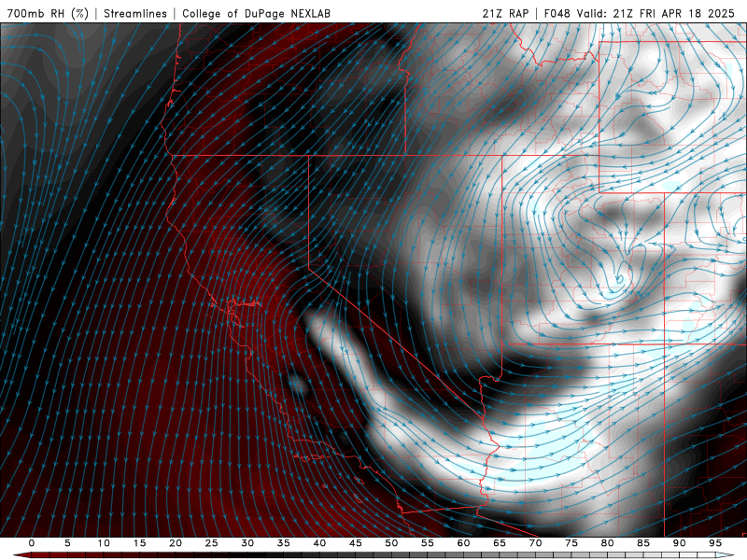Click the "40" colorbar scale label
This screenshot has width=747, height=560.
(319, 543)
